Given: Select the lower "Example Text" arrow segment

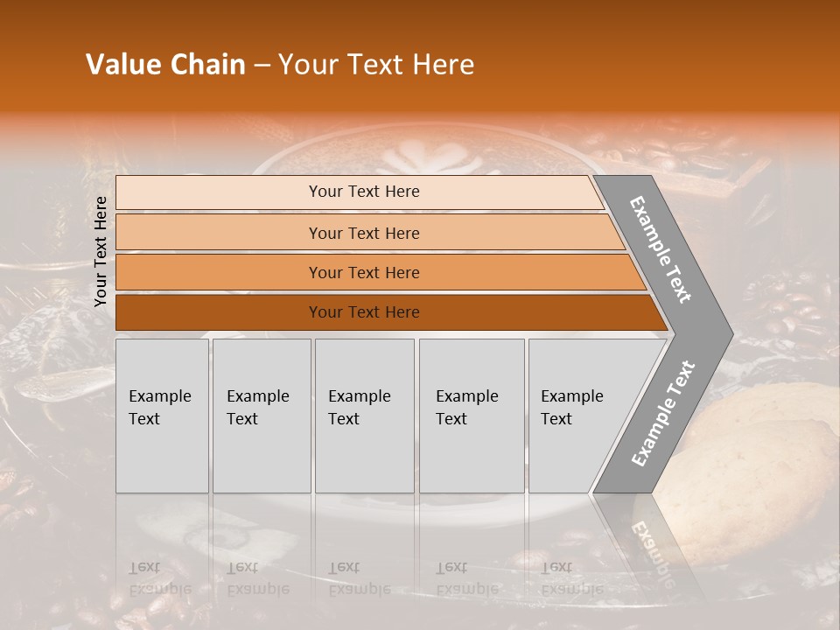Looking at the screenshot, I should [x=665, y=411].
